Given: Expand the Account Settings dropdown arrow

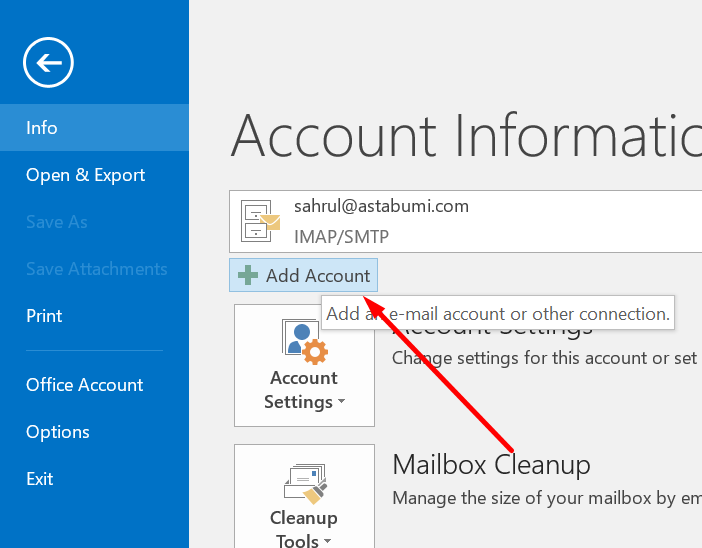Looking at the screenshot, I should click(342, 403).
